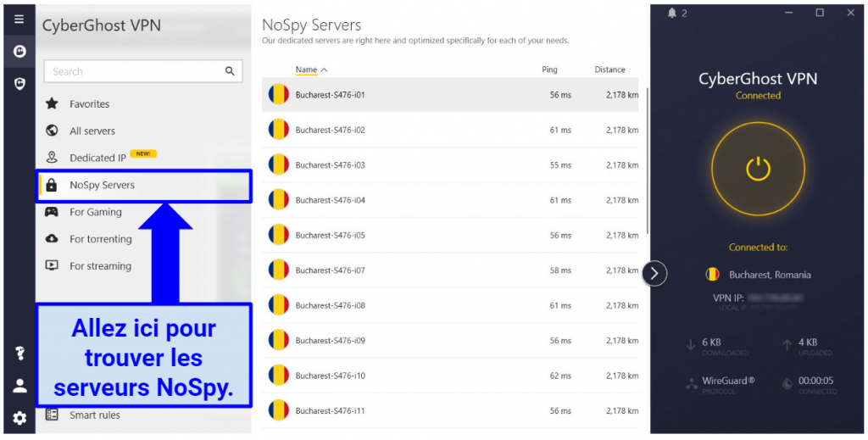The width and height of the screenshot is (868, 440).
Task: Click the WireGuard protocol icon
Action: coord(692,384)
